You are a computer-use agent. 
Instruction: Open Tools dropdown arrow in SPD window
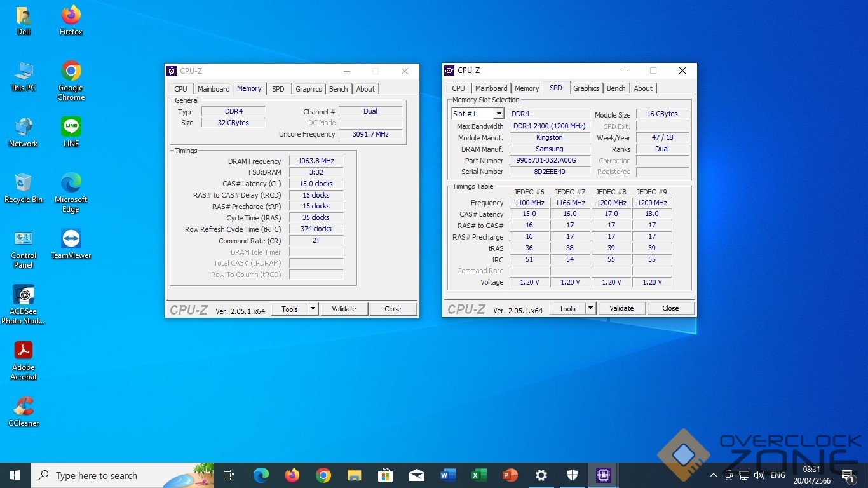590,308
